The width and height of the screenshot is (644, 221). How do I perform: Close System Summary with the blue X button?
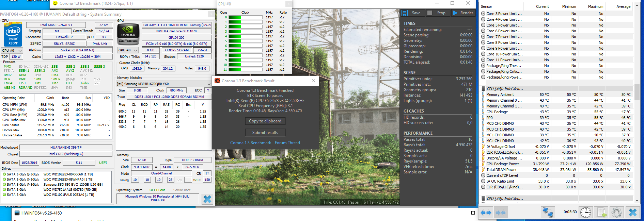coord(207,199)
